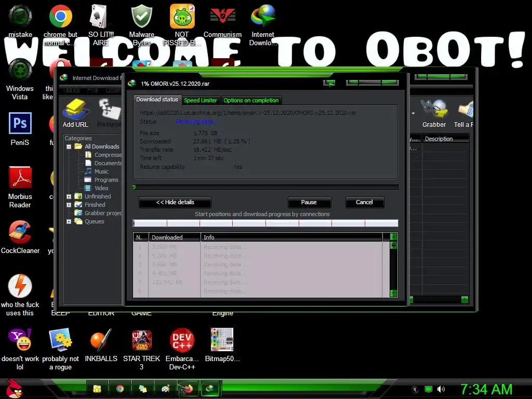Launch the SO LIT!!! AIRE solitaire icon
Screen dimensions: 532x399
(101, 25)
